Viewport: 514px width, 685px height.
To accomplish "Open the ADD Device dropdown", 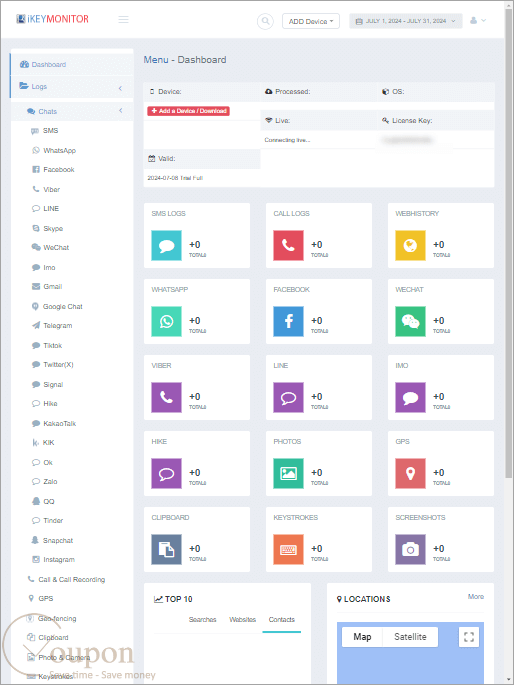I will click(x=311, y=21).
